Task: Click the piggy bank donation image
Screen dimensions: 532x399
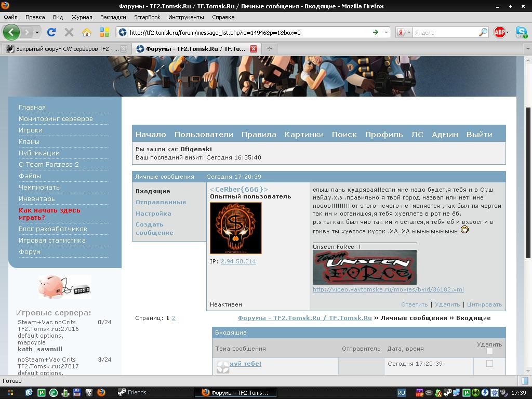Action: pos(64,287)
